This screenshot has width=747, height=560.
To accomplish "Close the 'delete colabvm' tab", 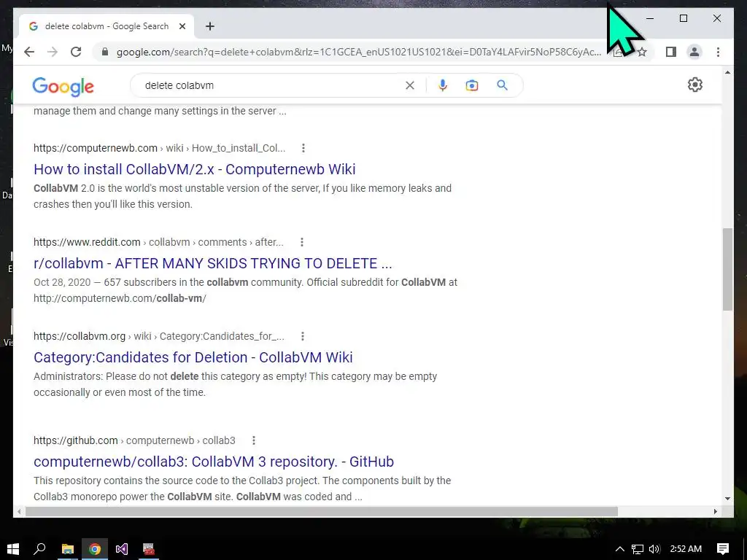I will click(182, 26).
